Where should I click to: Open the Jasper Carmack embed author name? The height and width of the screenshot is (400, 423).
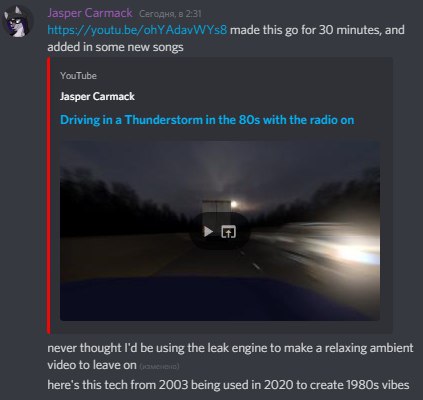97,96
